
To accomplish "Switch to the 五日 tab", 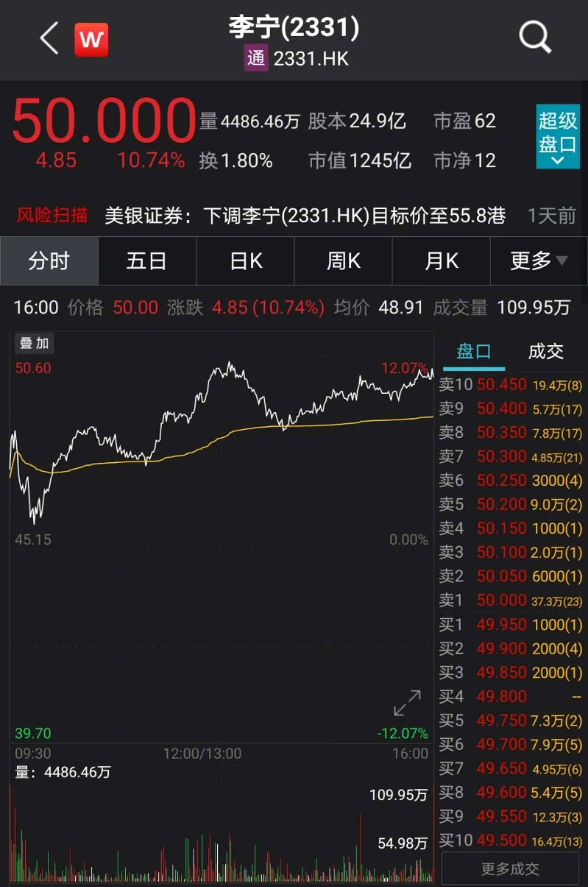I will coord(147,261).
